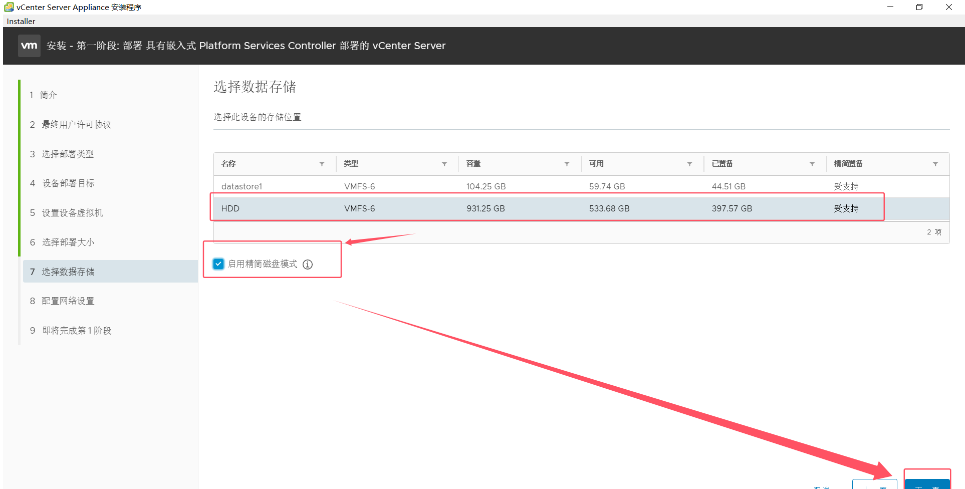The height and width of the screenshot is (489, 965).
Task: Sort by the 名称 column header
Action: 229,164
